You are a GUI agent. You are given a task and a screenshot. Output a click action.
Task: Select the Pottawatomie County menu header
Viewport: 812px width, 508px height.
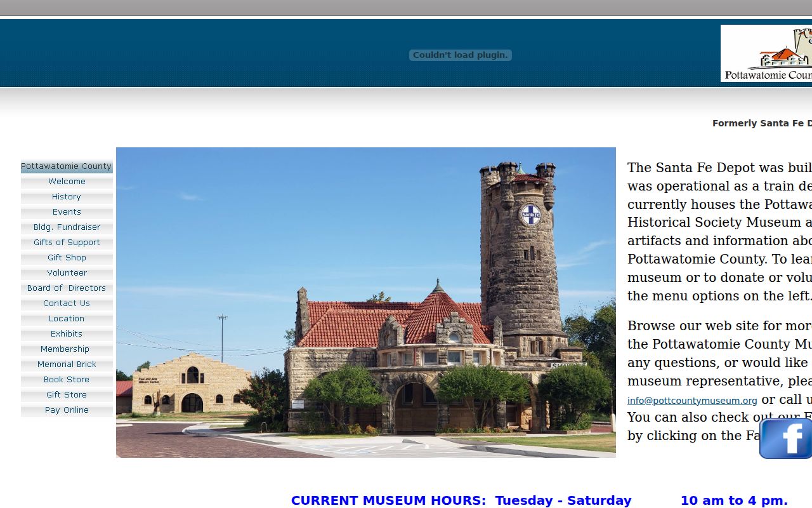point(67,166)
